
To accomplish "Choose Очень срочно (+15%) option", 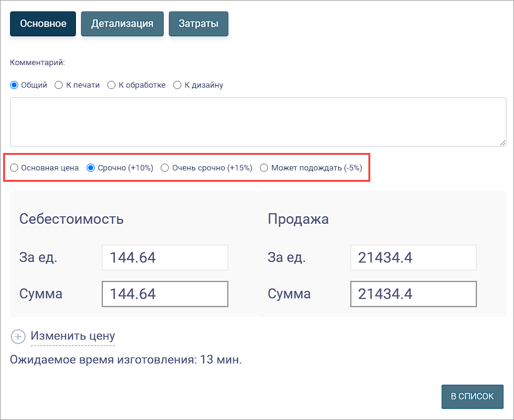I will coord(164,168).
